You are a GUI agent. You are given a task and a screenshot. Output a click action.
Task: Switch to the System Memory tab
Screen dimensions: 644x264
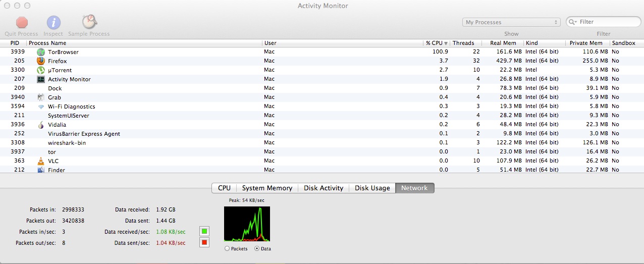(267, 188)
